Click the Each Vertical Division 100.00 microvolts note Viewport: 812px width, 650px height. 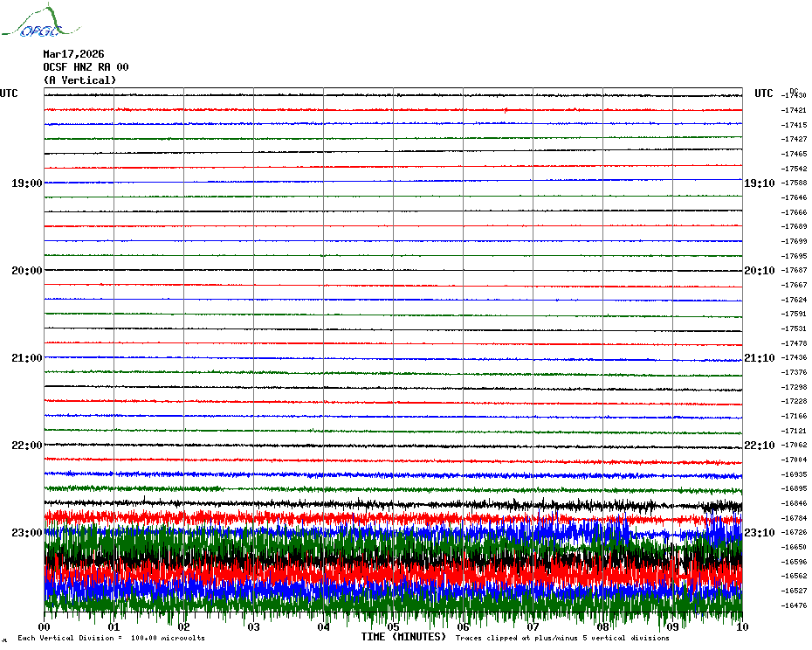[x=112, y=638]
